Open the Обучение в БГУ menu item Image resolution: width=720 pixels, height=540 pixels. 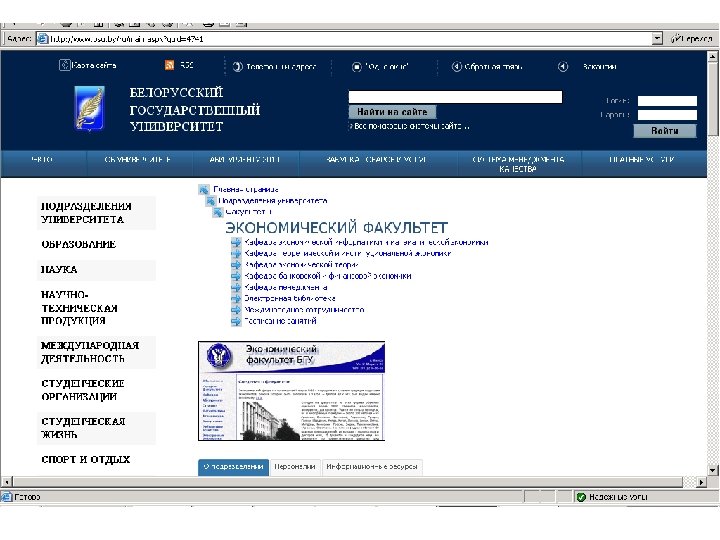coord(138,159)
